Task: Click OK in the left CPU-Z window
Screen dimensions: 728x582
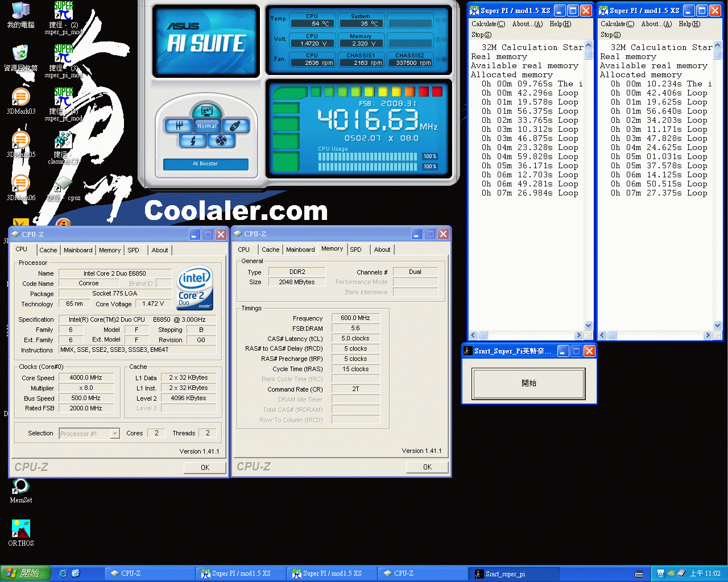Action: coord(205,468)
